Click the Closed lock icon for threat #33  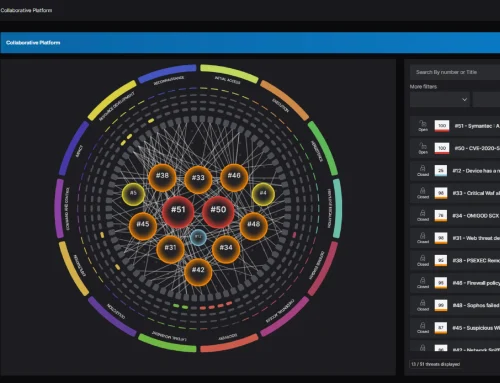(423, 193)
